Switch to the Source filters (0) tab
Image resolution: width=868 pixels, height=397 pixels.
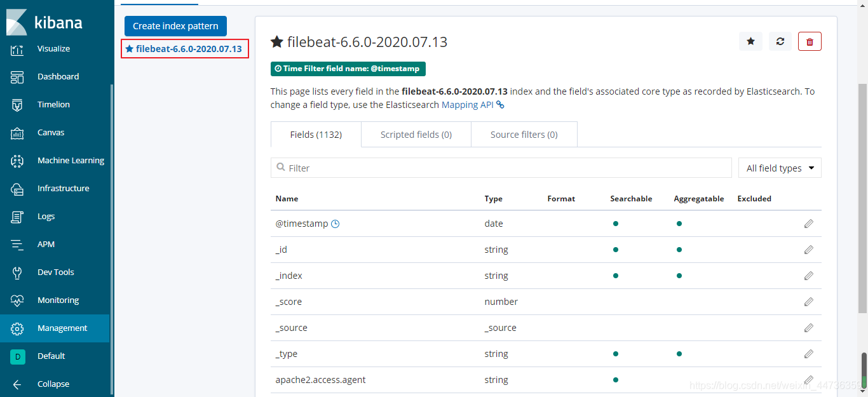pos(524,135)
